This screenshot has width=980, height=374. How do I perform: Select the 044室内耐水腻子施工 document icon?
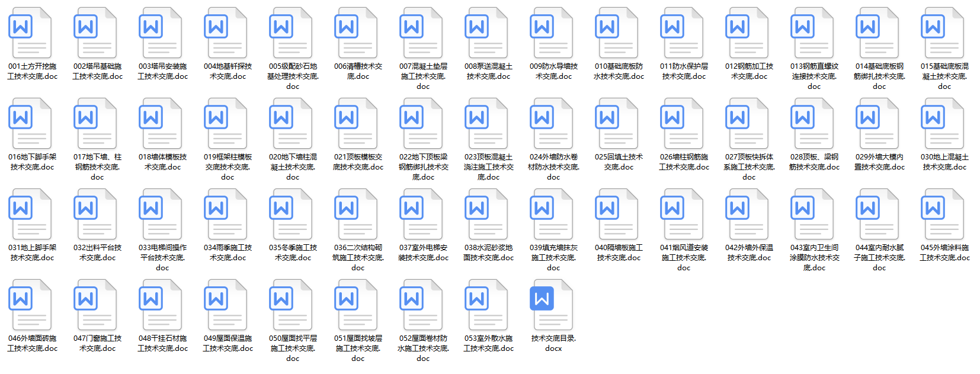(877, 214)
